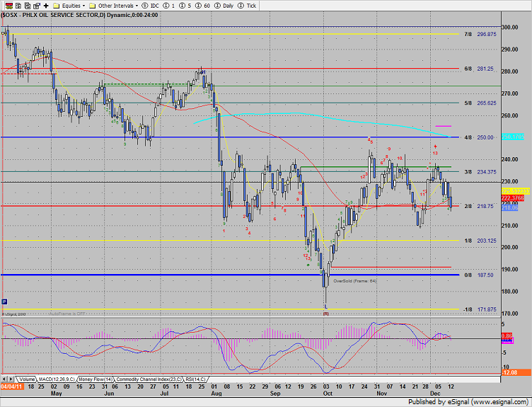Click the red 13 count with plus sign
This screenshot has height=407, width=532.
tap(435, 150)
